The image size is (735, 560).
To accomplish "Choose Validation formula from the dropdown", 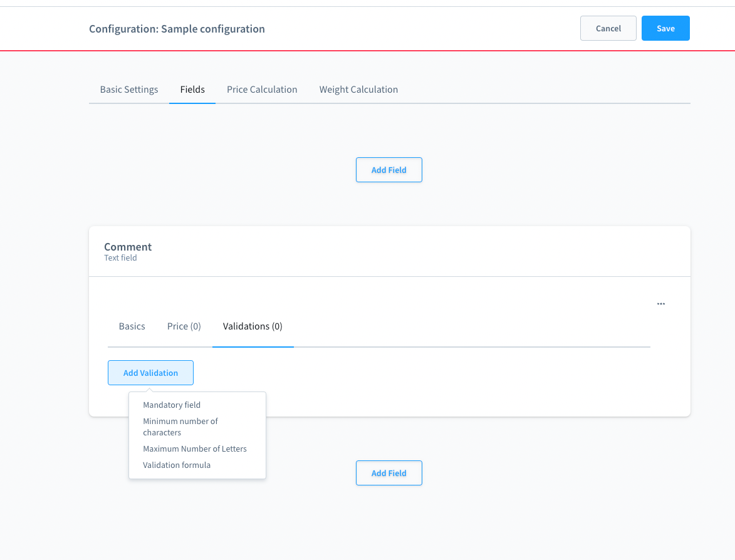I will coord(177,465).
